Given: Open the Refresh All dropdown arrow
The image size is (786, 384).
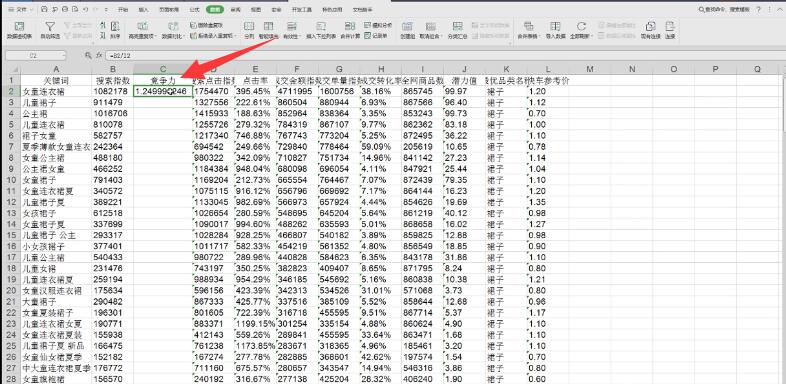Looking at the screenshot, I should pyautogui.click(x=591, y=36).
